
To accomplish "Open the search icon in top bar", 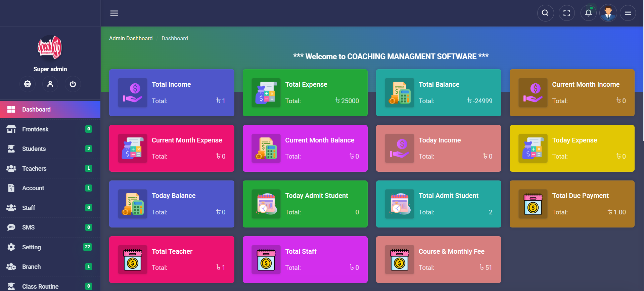I will pyautogui.click(x=545, y=13).
